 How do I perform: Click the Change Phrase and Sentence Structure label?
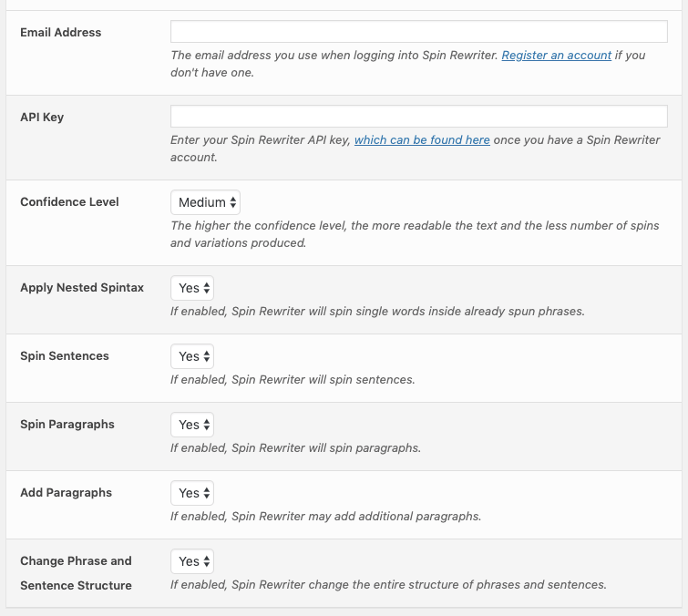point(76,573)
